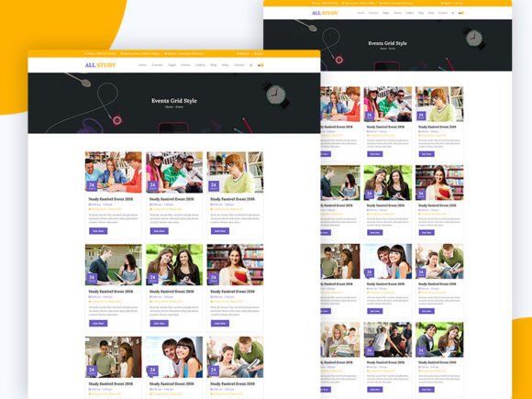Image resolution: width=532 pixels, height=399 pixels.
Task: Click Join Now under front page three-students library card
Action: tap(98, 231)
